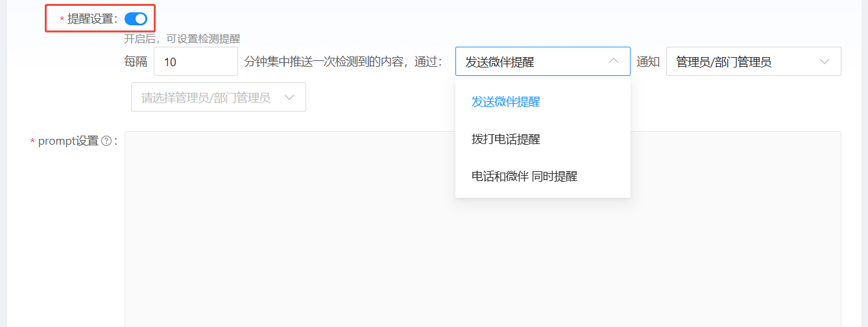Click the chevron in 请选择管理员/部门管理员 box
The width and height of the screenshot is (868, 327).
(289, 97)
